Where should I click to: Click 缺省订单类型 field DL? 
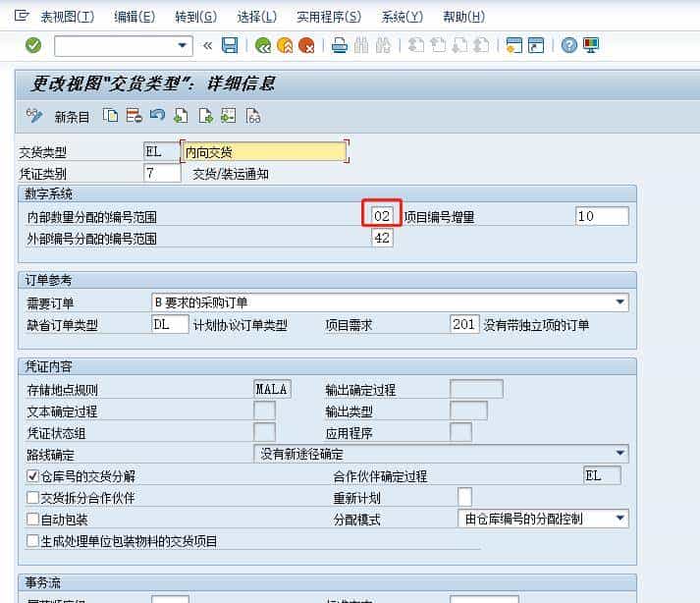pyautogui.click(x=170, y=324)
